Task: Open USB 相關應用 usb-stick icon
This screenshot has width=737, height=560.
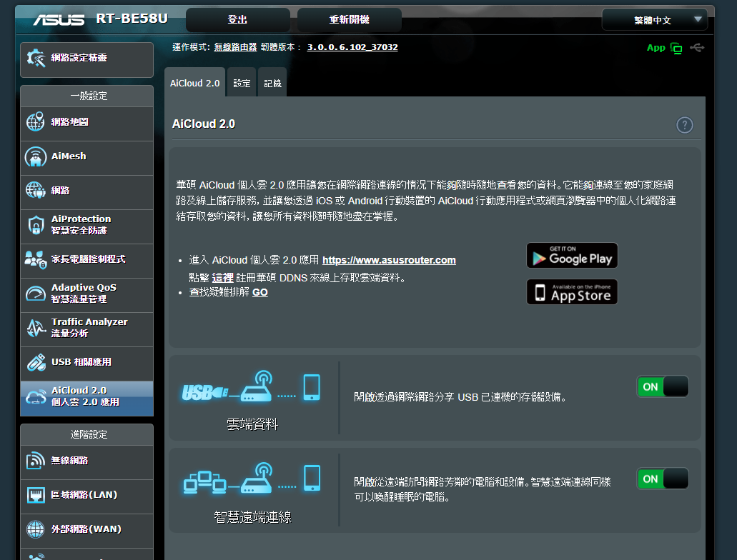Action: point(36,362)
